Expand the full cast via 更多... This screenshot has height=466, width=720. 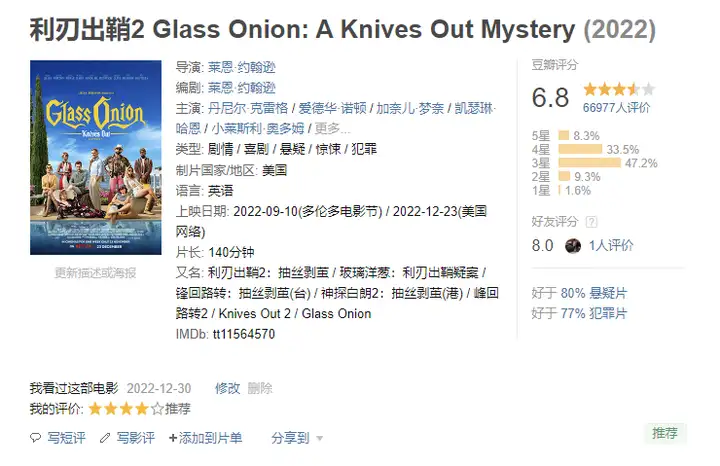[332, 128]
